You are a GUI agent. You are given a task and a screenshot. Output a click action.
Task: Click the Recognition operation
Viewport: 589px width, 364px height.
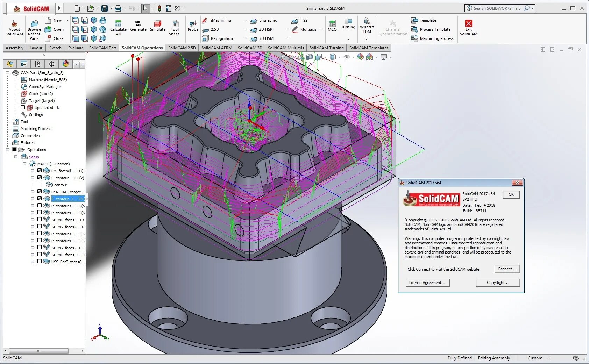218,39
